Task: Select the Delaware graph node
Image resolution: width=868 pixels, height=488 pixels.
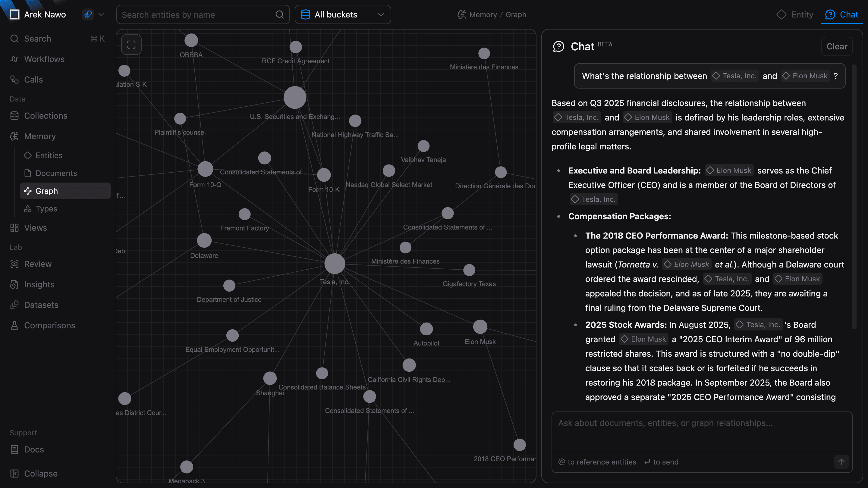Action: tap(204, 240)
